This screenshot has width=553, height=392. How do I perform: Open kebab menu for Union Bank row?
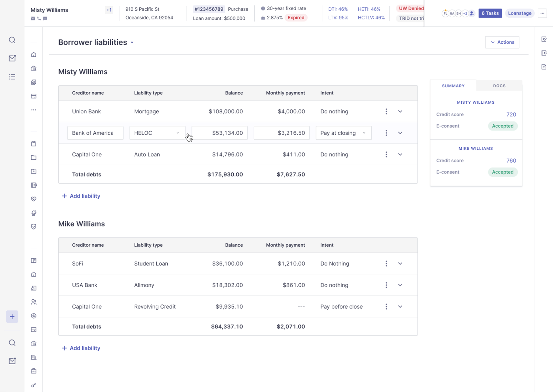pyautogui.click(x=386, y=111)
